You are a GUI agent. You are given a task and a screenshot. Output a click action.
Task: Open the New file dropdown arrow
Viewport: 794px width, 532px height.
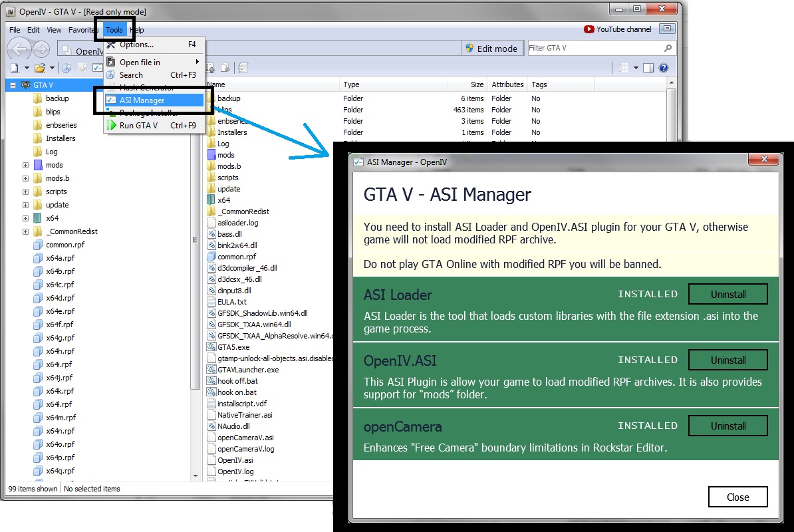click(27, 68)
